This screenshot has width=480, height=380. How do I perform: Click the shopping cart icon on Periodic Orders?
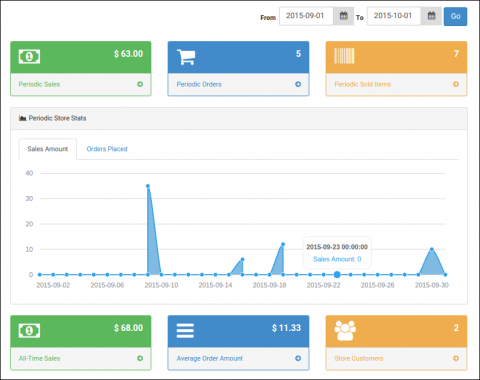pos(186,57)
